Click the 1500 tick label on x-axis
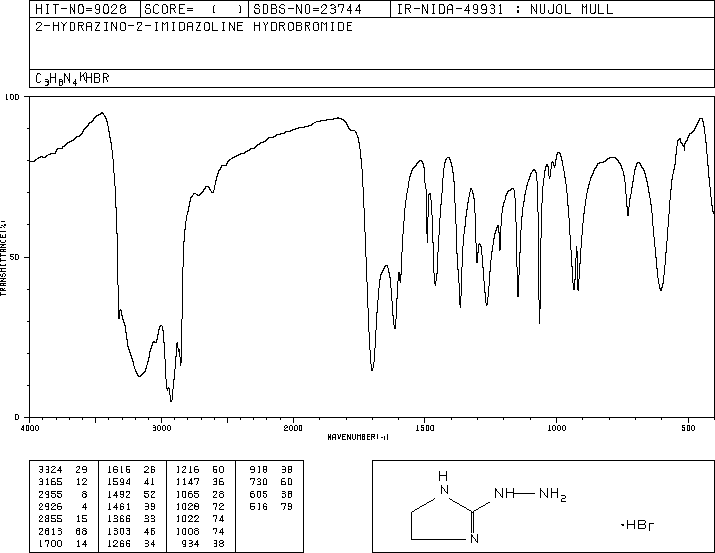This screenshot has height=553, width=715. pos(425,428)
